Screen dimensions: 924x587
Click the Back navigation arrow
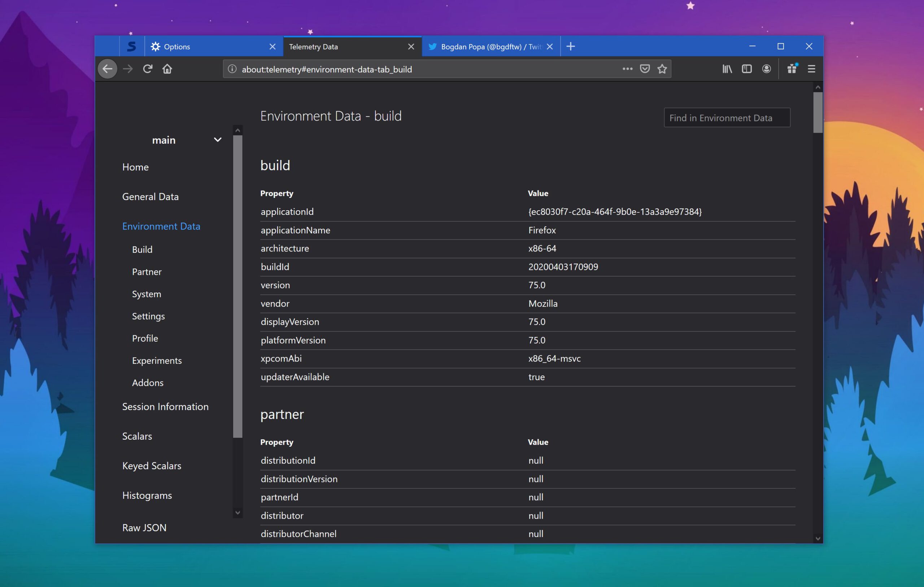108,69
